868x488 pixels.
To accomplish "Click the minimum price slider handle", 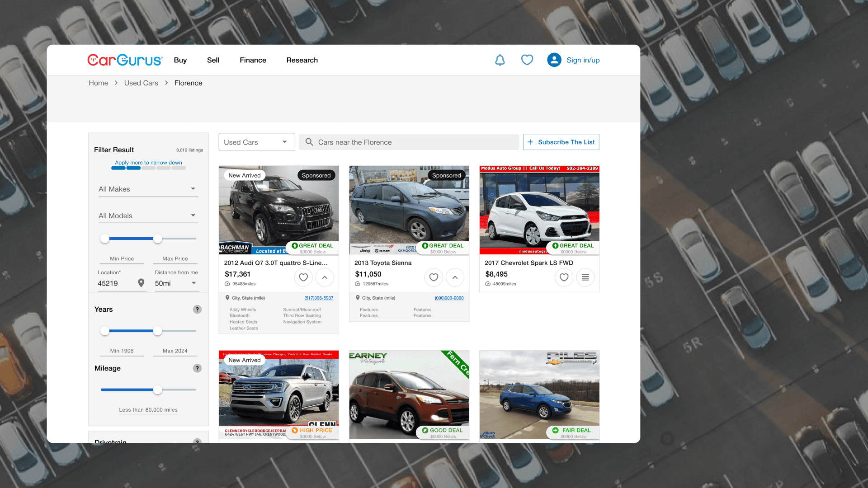I will pyautogui.click(x=105, y=239).
